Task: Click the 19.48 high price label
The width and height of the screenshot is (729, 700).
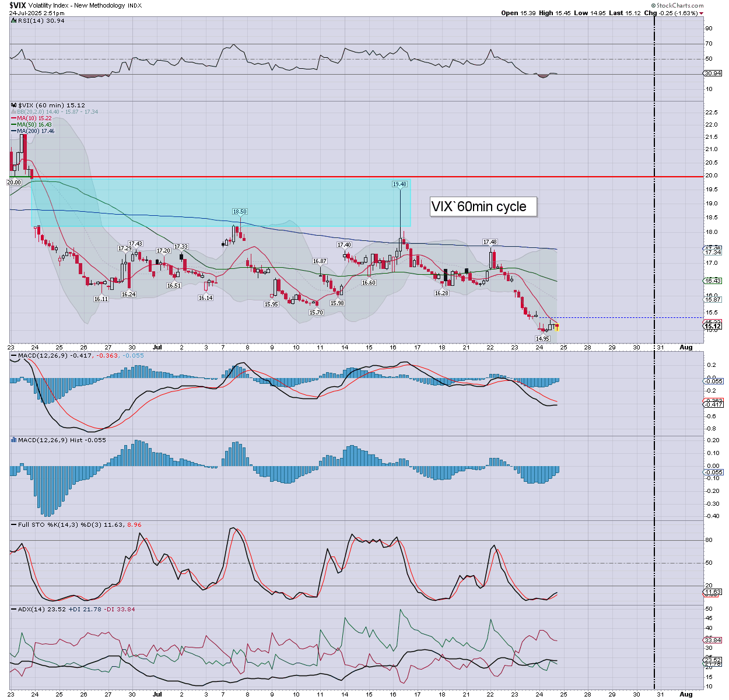Action: tap(399, 184)
